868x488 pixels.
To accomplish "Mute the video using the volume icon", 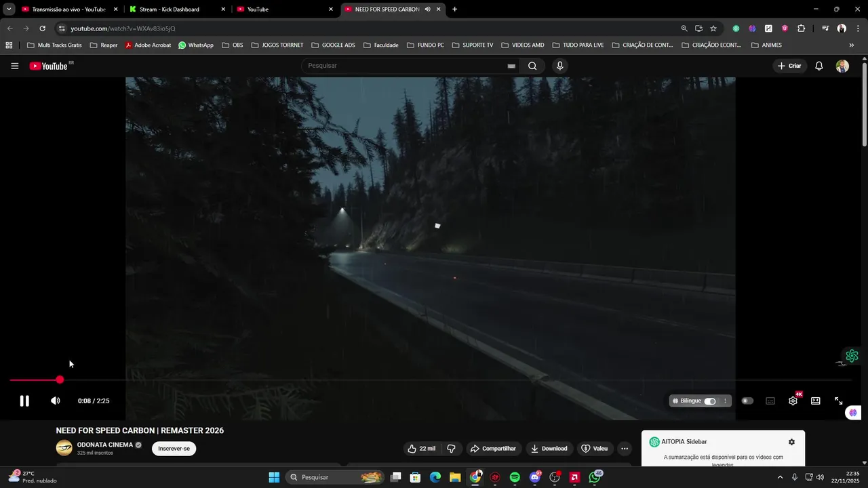I will tap(56, 401).
